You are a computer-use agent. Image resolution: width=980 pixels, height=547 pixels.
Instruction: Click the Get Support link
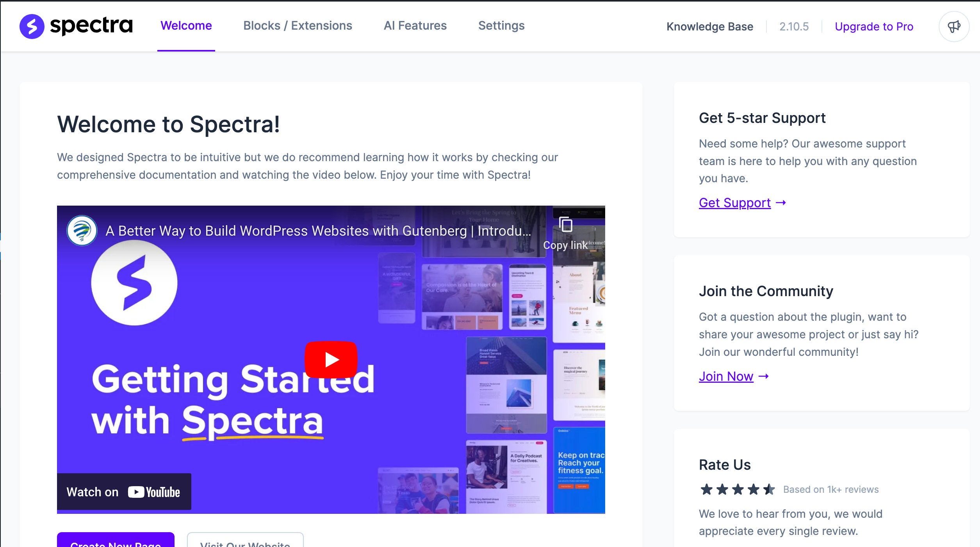(x=735, y=202)
